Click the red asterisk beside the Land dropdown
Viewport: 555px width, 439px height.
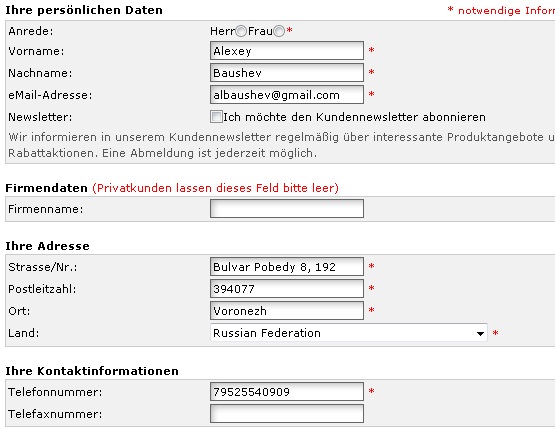495,333
